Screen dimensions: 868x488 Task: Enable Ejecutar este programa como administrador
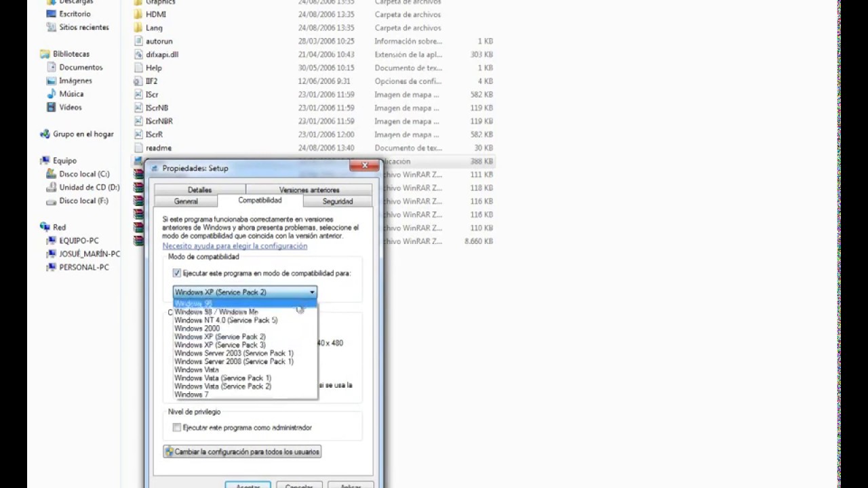(x=177, y=428)
